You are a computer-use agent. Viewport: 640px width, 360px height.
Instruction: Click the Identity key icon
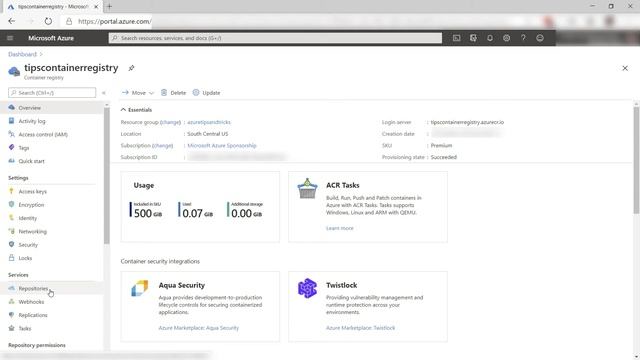(11, 218)
